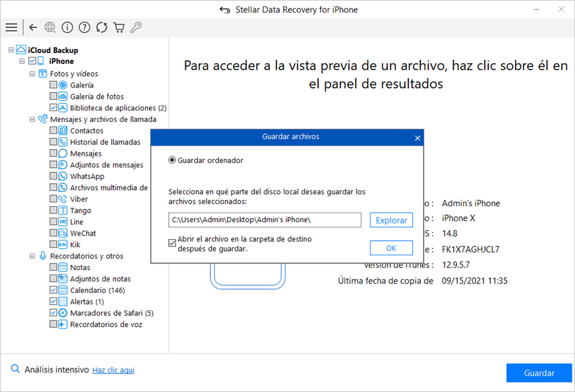Viewport: 575px width, 392px height.
Task: Click the iCloud Backup cloud icon
Action: coord(21,50)
